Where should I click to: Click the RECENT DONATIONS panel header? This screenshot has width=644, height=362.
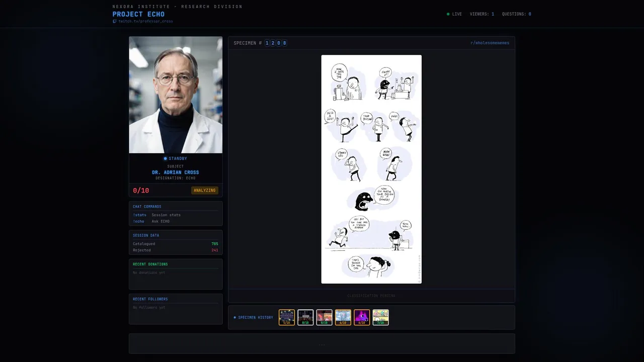pyautogui.click(x=150, y=264)
